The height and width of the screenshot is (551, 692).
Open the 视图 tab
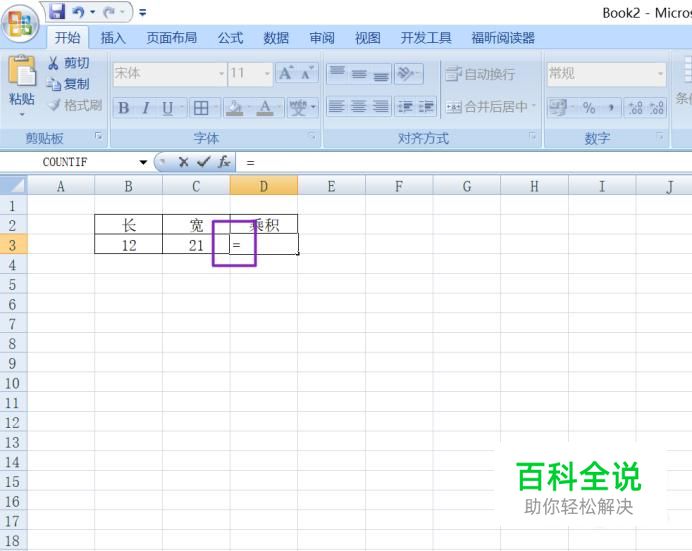(368, 38)
